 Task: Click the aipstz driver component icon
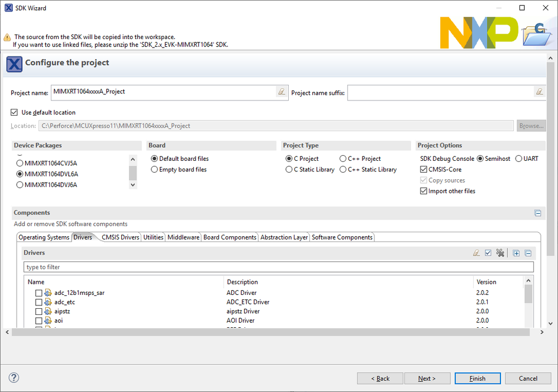[48, 311]
